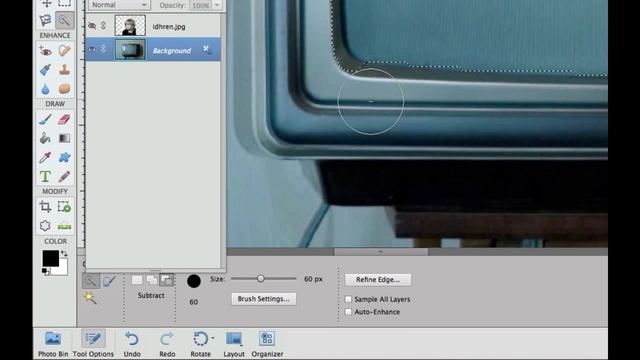
Task: Select the Custom Shape tool
Action: 64,157
